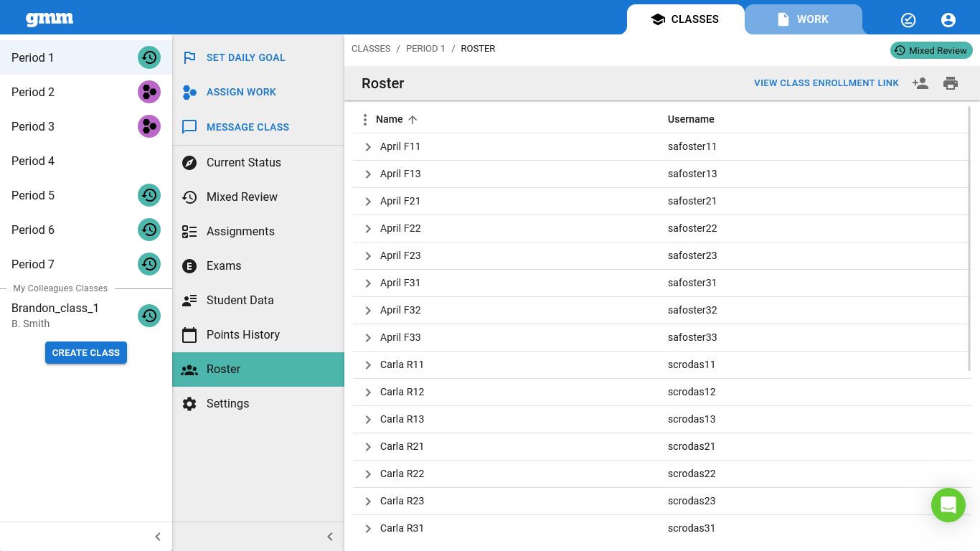
Task: Select Period 4 in class list
Action: [x=86, y=161]
